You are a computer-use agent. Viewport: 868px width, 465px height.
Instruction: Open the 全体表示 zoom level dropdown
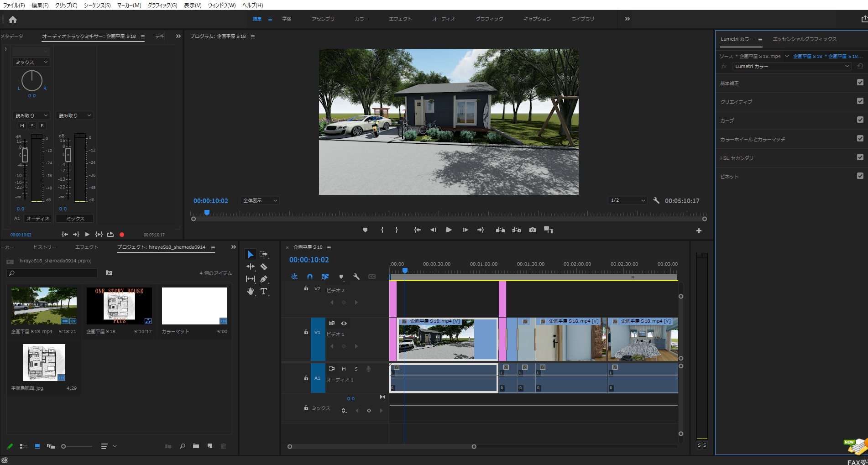click(x=259, y=200)
